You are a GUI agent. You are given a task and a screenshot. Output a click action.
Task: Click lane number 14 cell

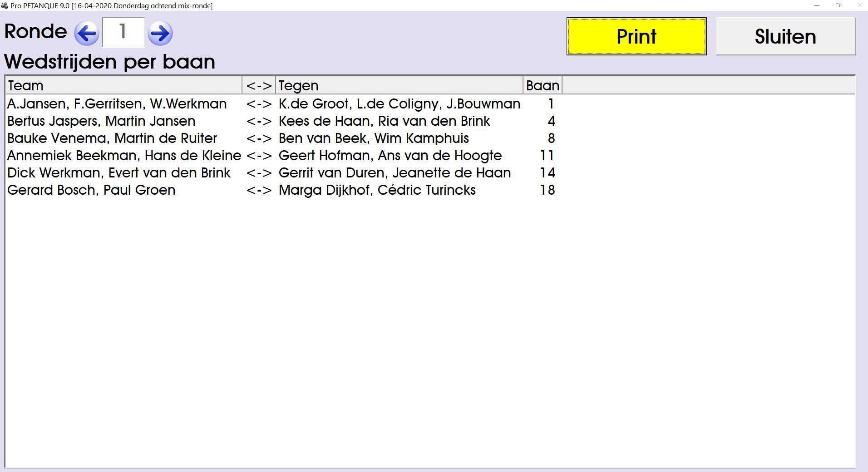(x=547, y=173)
